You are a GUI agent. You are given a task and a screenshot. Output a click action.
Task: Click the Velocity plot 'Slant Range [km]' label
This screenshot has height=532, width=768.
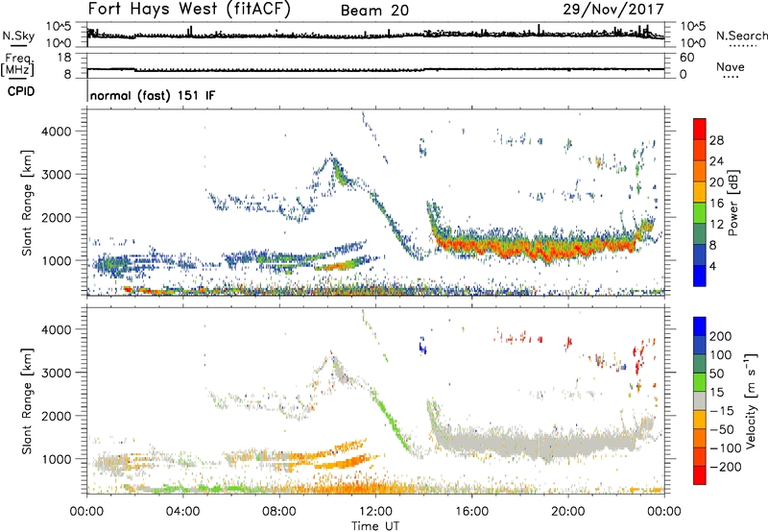(x=27, y=401)
